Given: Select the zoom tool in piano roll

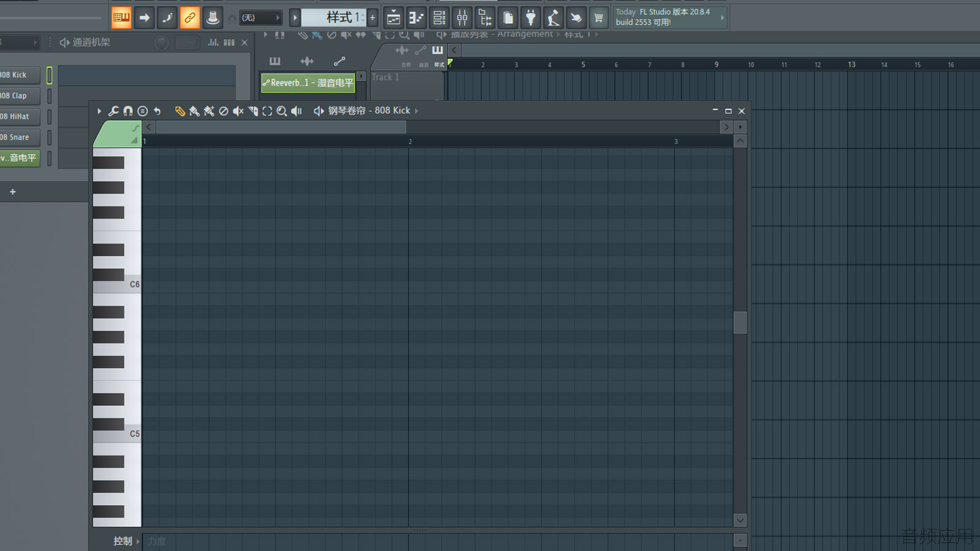Looking at the screenshot, I should click(282, 111).
